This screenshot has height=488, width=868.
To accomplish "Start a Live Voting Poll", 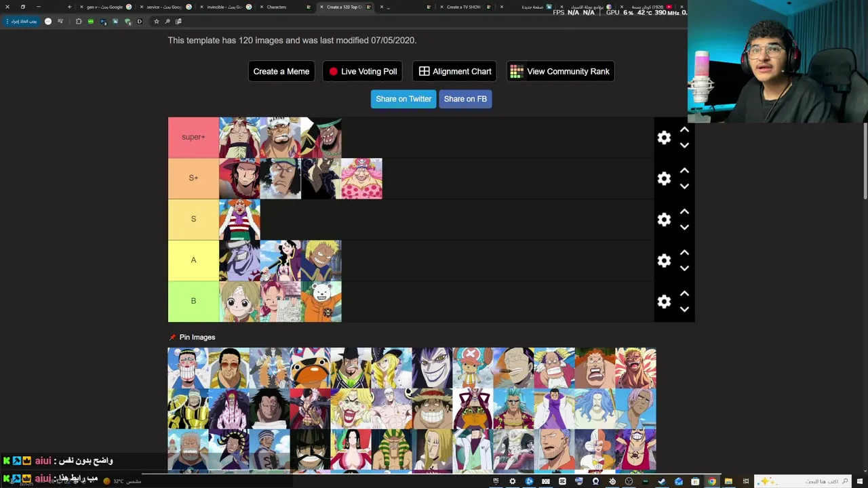I will (x=363, y=71).
